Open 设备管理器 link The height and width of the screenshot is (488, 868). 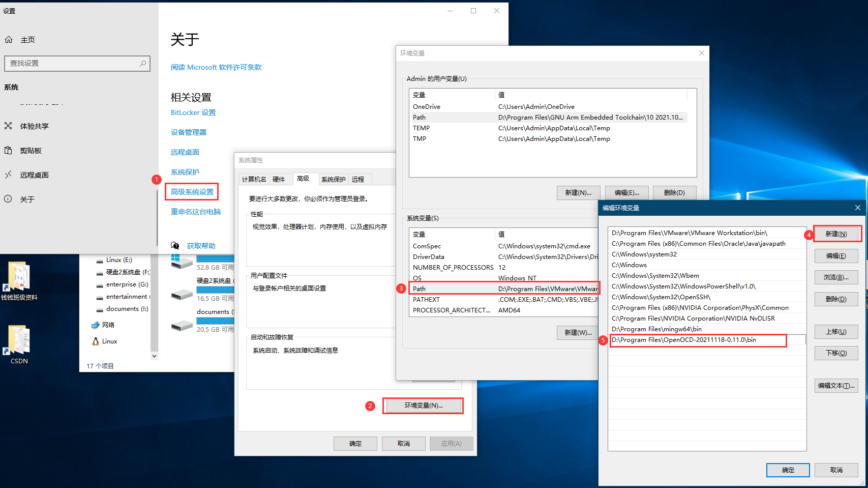pyautogui.click(x=189, y=132)
